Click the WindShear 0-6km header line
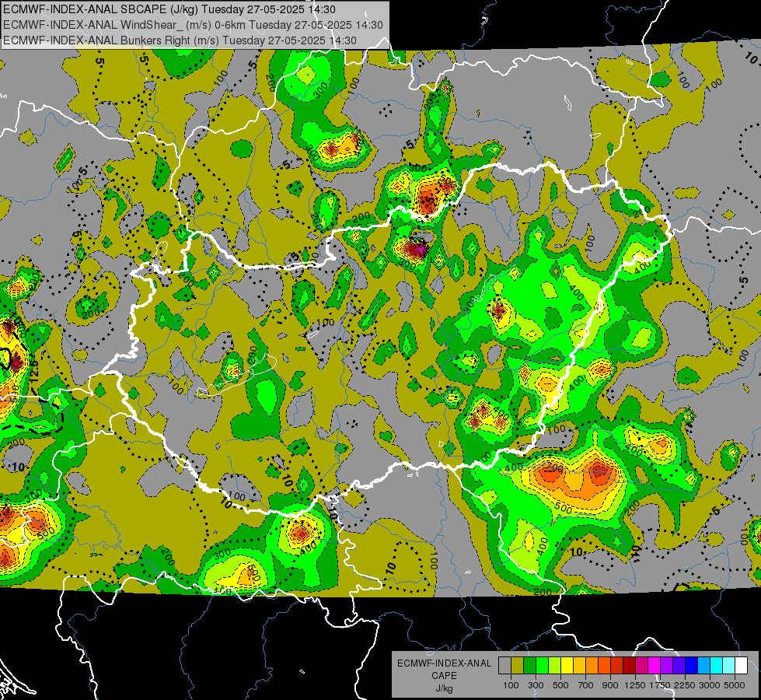This screenshot has height=700, width=761. click(x=193, y=25)
